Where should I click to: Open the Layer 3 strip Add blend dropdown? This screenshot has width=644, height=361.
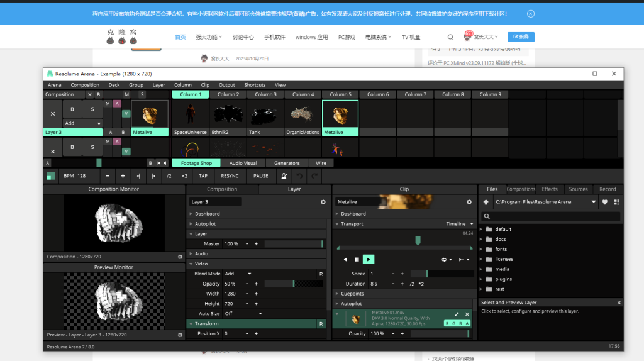pyautogui.click(x=82, y=123)
